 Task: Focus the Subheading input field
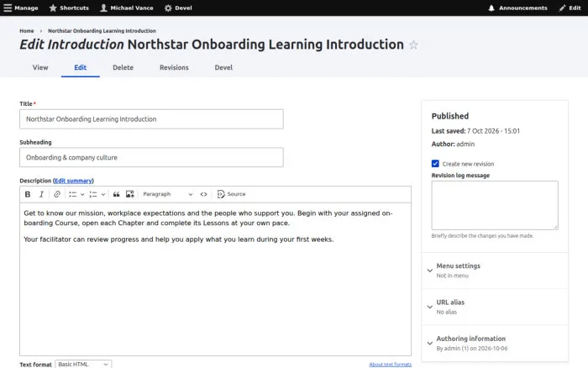point(151,157)
